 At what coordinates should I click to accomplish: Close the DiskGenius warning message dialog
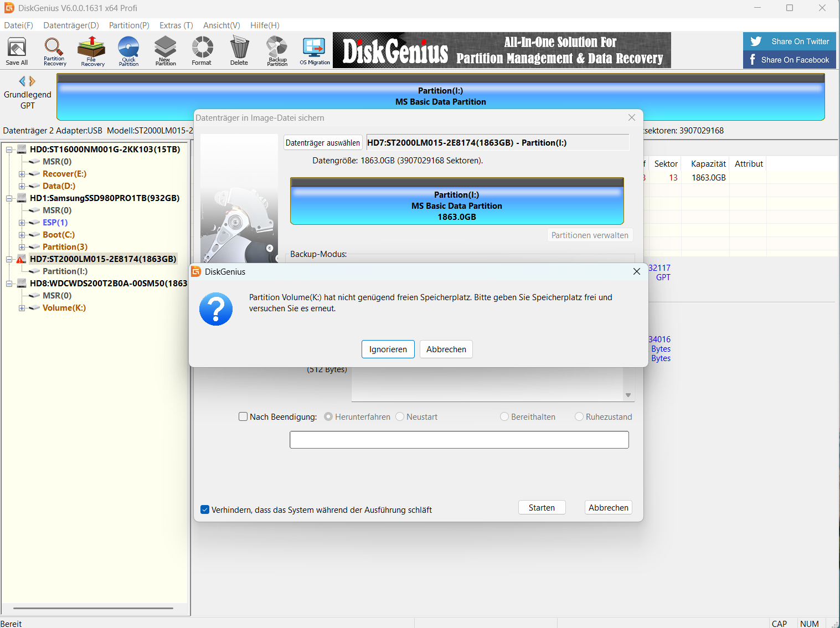[637, 271]
